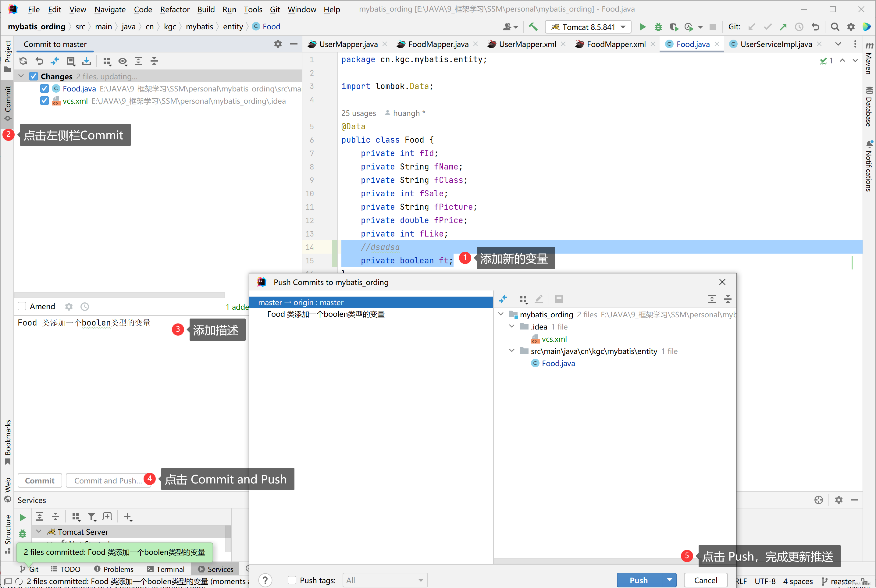876x588 pixels.
Task: Run with coverage icon
Action: [674, 27]
